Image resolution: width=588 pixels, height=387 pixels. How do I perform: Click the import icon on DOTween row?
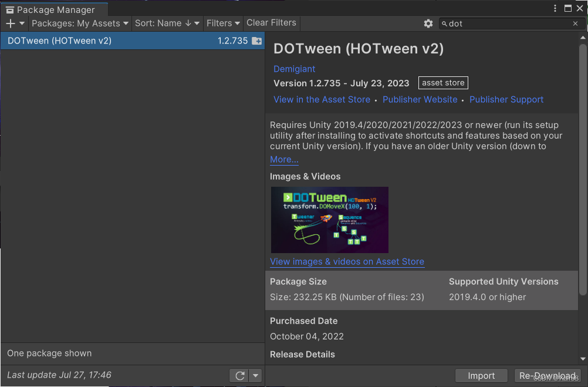tap(257, 41)
